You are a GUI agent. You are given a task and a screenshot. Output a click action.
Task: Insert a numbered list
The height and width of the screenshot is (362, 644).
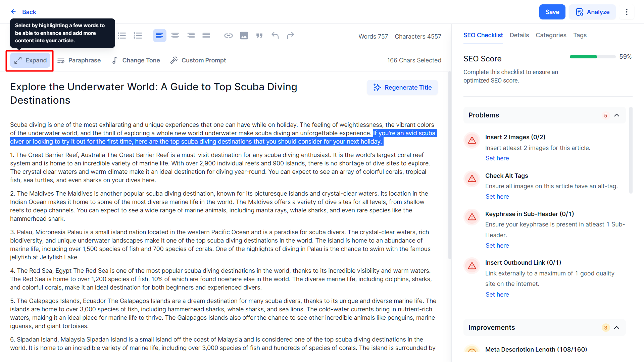click(138, 36)
